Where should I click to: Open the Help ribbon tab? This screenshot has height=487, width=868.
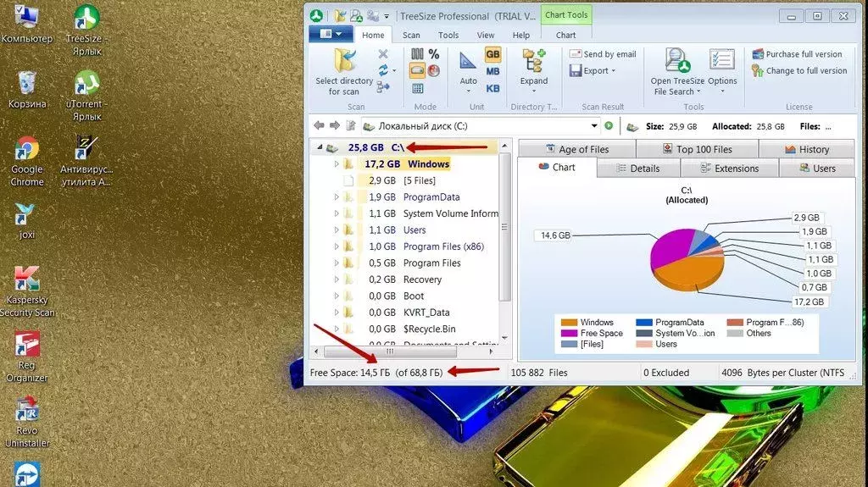521,35
